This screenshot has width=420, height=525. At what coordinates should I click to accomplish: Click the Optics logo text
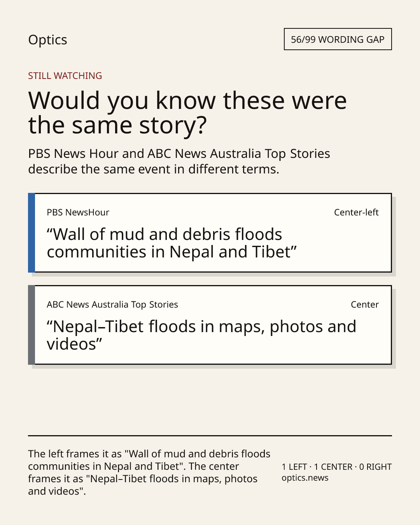pos(47,40)
